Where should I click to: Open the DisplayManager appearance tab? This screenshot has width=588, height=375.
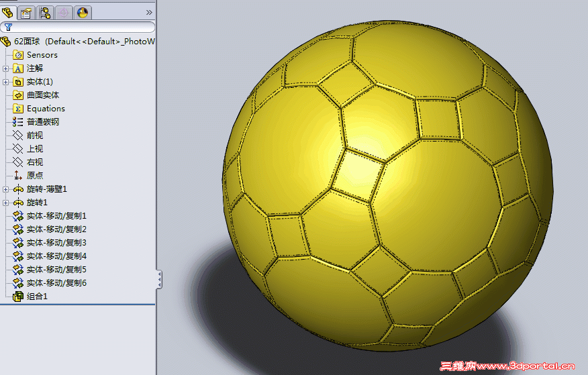click(83, 13)
